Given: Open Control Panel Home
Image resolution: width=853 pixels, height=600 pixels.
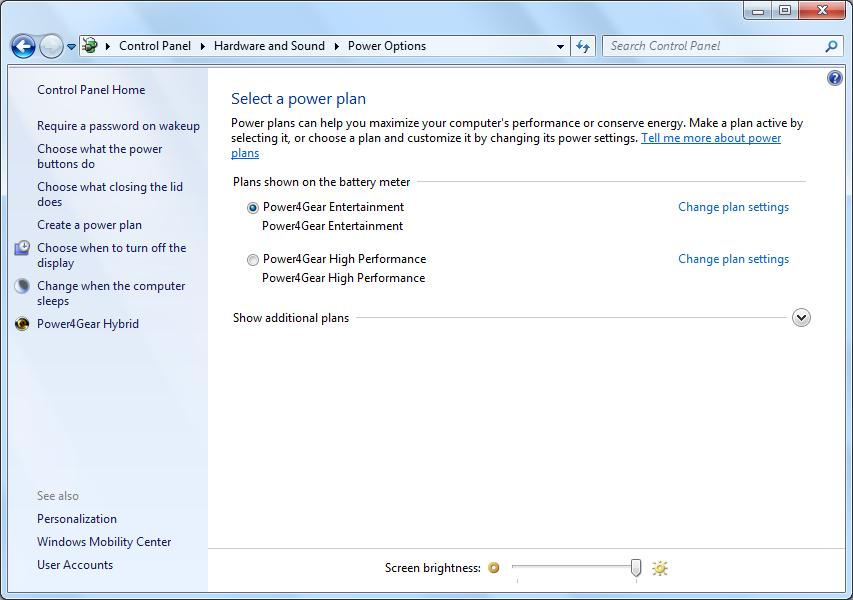Looking at the screenshot, I should 91,90.
